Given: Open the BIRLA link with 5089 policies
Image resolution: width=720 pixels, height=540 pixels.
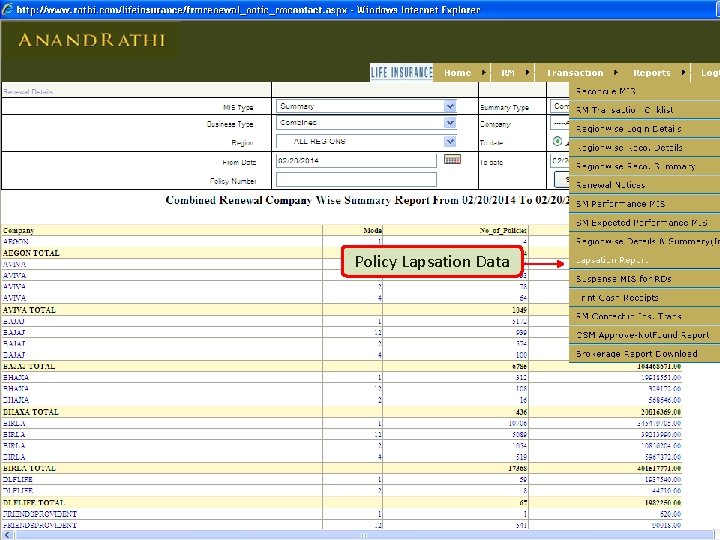Looking at the screenshot, I should (x=14, y=434).
